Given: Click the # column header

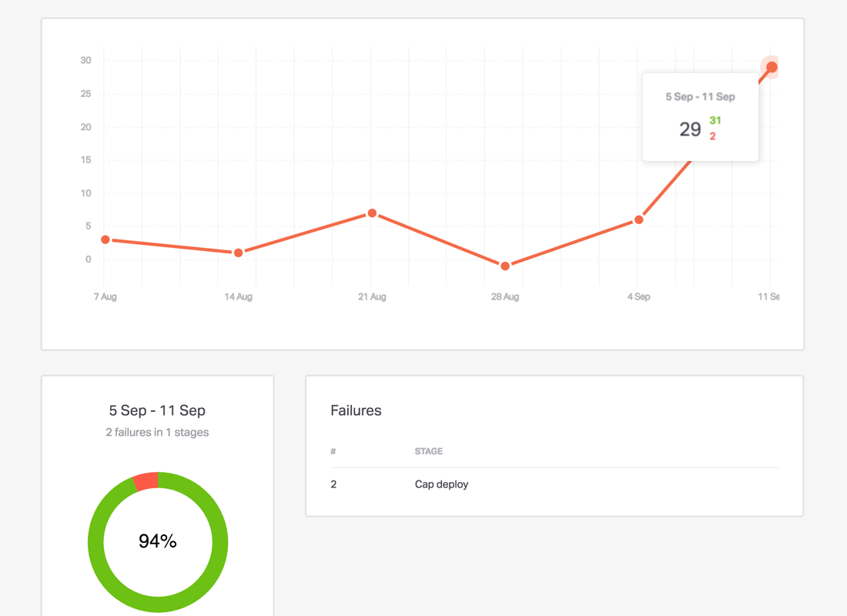Looking at the screenshot, I should pos(333,451).
